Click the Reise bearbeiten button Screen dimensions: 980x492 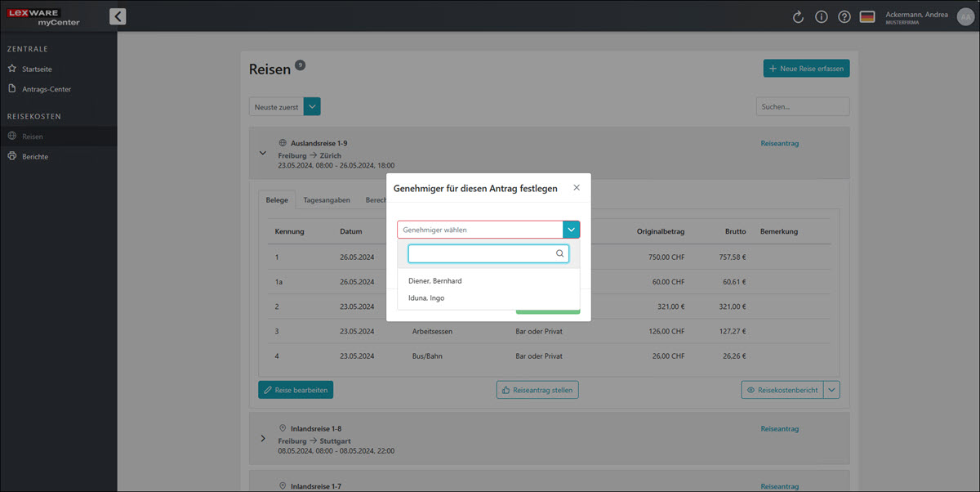pyautogui.click(x=296, y=391)
